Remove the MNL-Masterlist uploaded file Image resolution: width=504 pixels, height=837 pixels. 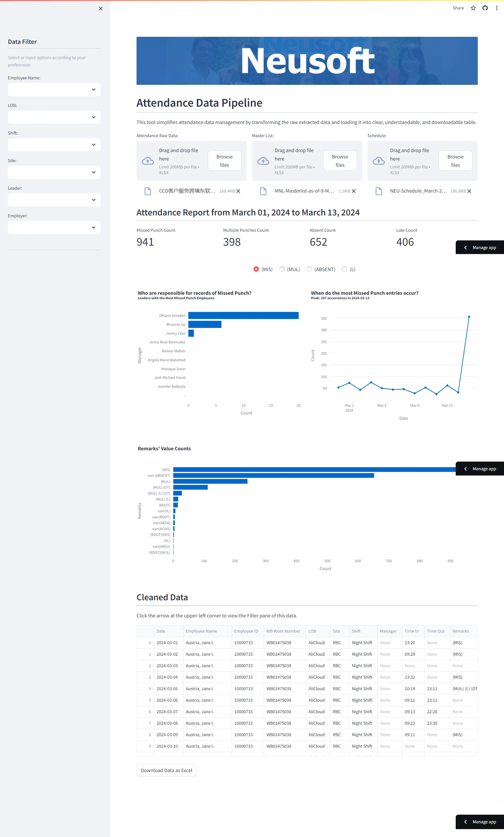[x=354, y=191]
